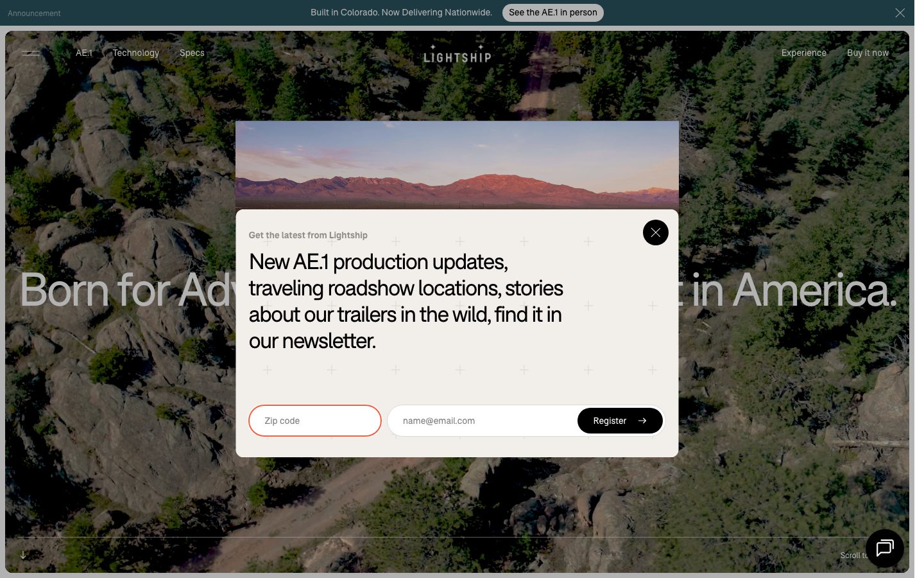Go to the Lightship logo homepage

pos(457,54)
